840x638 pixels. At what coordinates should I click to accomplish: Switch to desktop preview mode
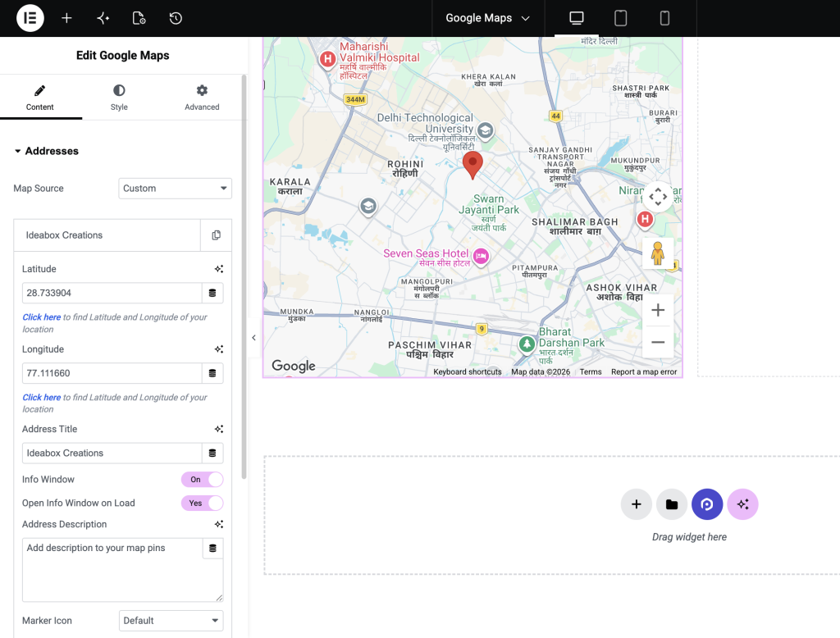pyautogui.click(x=577, y=18)
